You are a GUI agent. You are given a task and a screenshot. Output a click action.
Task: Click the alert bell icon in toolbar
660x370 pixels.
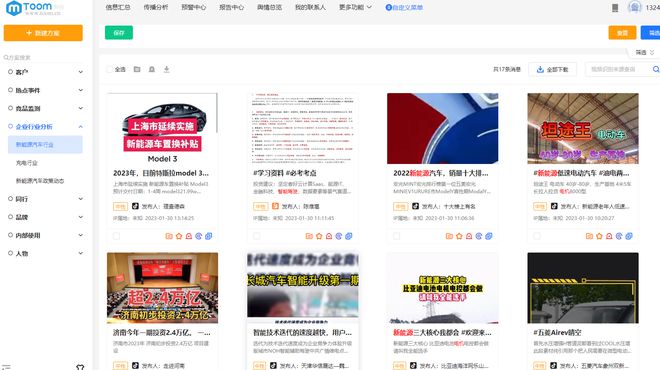(x=152, y=69)
